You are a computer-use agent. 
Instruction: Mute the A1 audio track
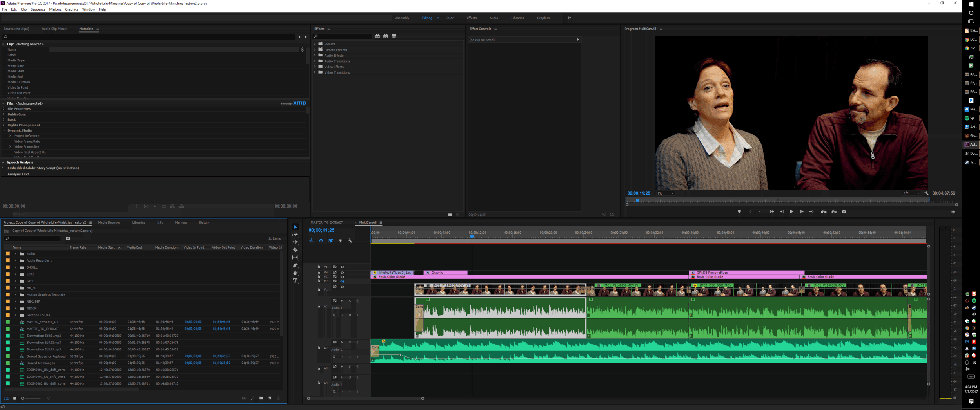(342, 301)
